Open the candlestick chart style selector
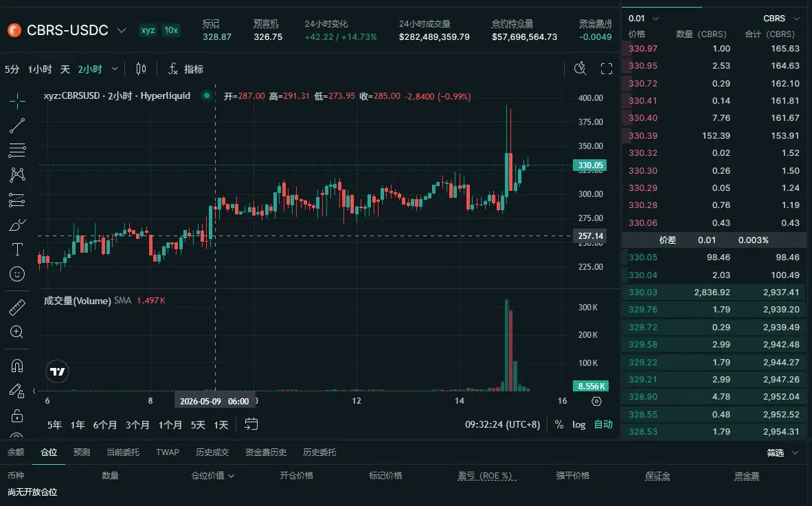812x506 pixels. point(141,69)
